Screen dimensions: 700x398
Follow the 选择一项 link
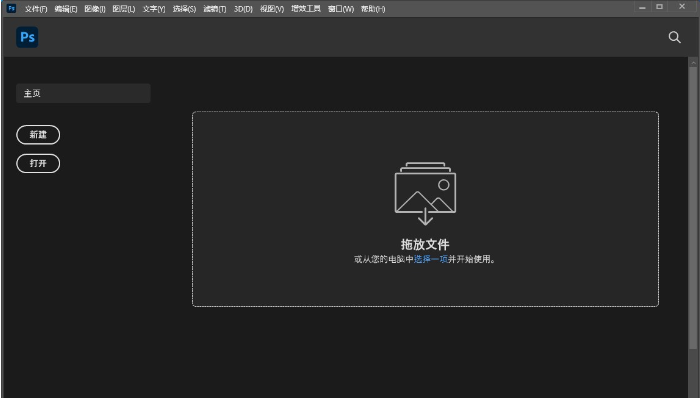tap(431, 259)
